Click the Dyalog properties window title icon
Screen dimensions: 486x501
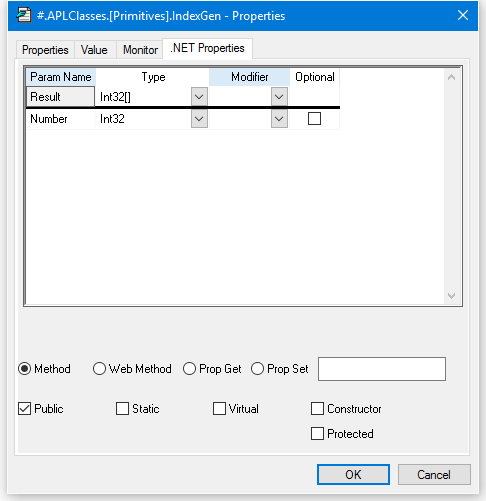24,15
